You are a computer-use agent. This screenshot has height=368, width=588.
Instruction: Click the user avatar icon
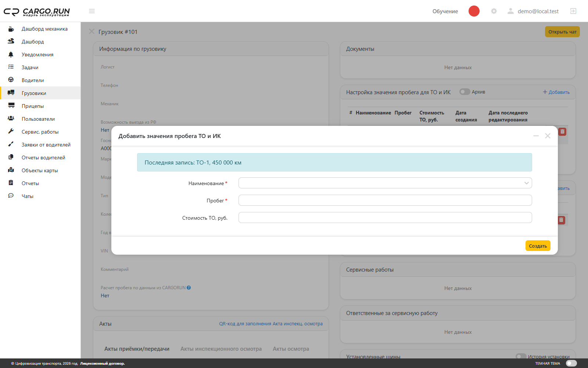(x=510, y=11)
